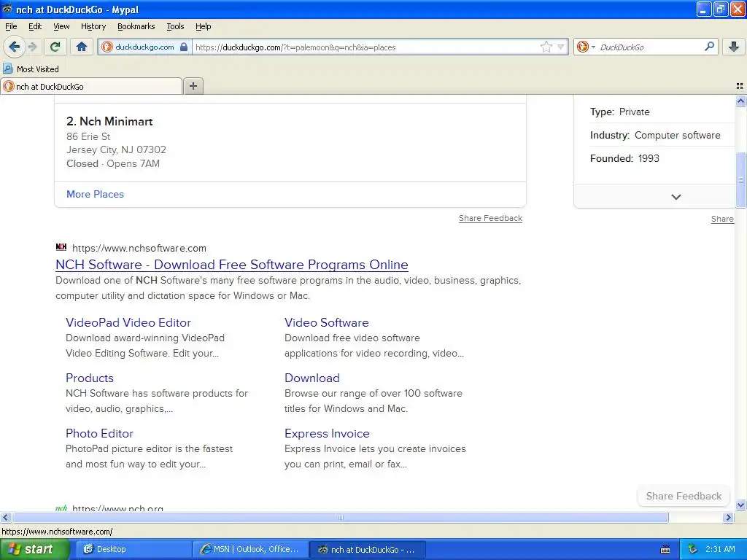Click the Forward arrow button
Image resolution: width=747 pixels, height=560 pixels.
click(32, 47)
